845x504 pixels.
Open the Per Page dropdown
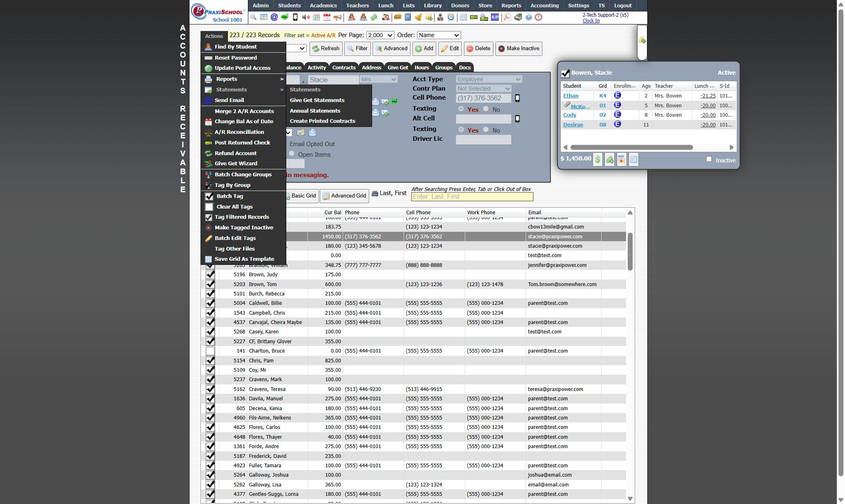(x=380, y=36)
